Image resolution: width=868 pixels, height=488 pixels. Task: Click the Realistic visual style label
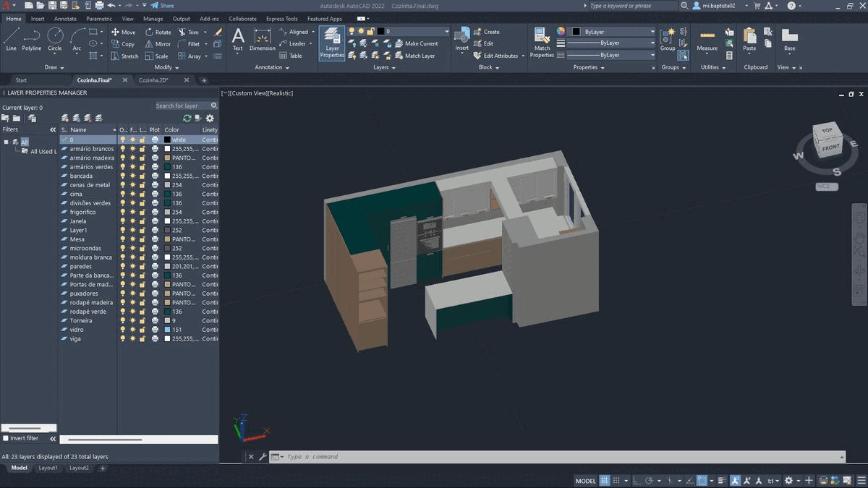coord(280,93)
